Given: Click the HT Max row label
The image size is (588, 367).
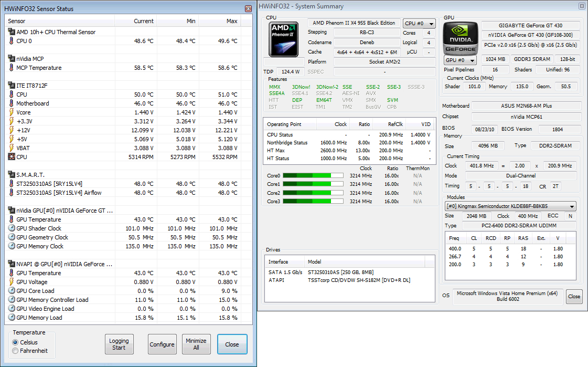Looking at the screenshot, I should pyautogui.click(x=276, y=151).
